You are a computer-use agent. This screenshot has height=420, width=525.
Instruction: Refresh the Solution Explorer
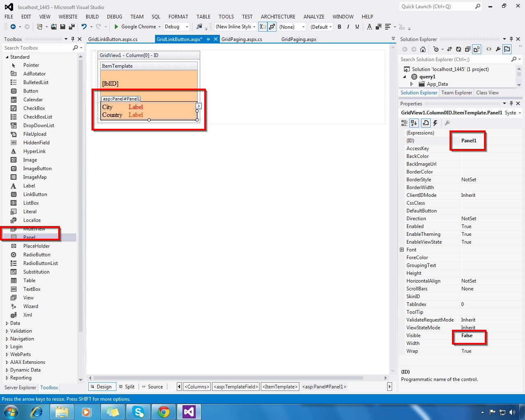pos(459,49)
